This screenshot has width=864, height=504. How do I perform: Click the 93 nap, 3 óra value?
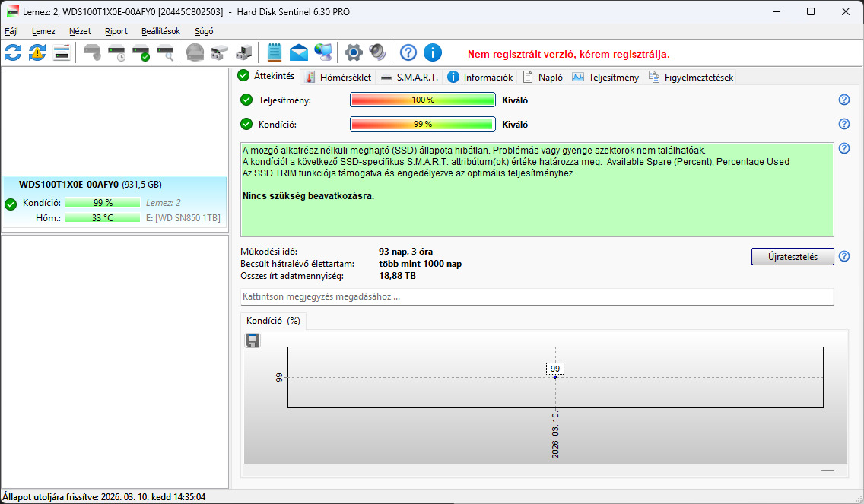[405, 252]
